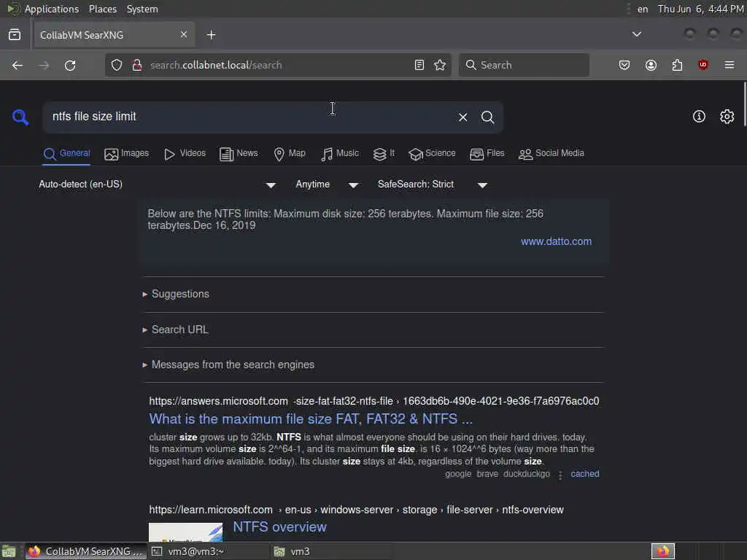Click the Firefox tray icon at bottom right
Image resolution: width=747 pixels, height=560 pixels.
point(663,551)
